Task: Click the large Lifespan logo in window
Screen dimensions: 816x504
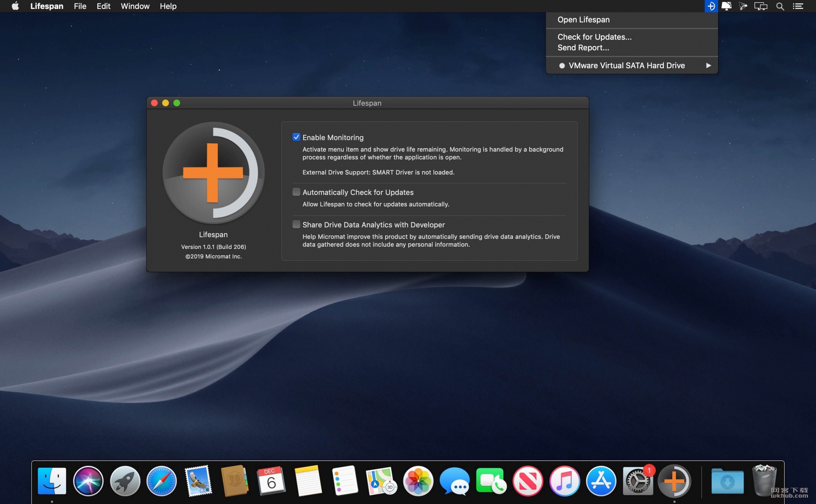Action: [x=214, y=173]
